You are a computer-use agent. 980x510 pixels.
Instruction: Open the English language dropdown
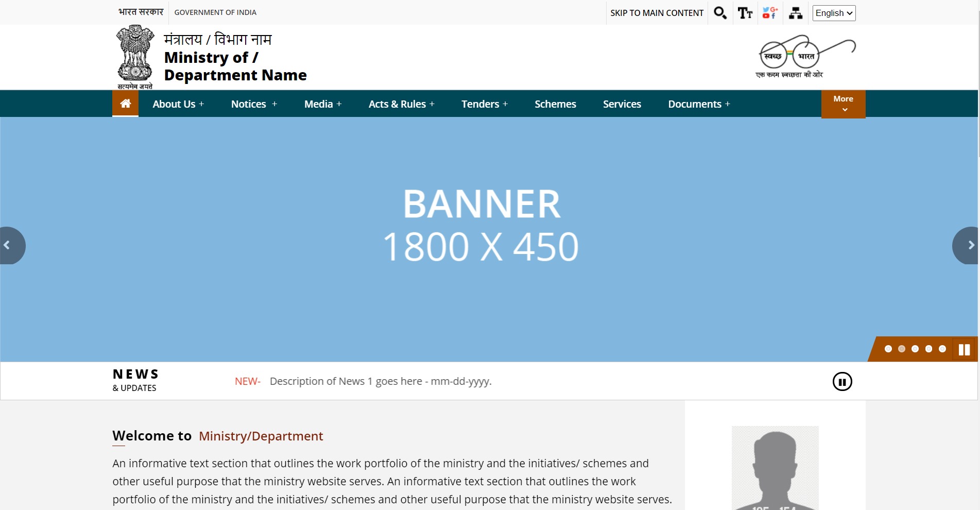coord(834,13)
